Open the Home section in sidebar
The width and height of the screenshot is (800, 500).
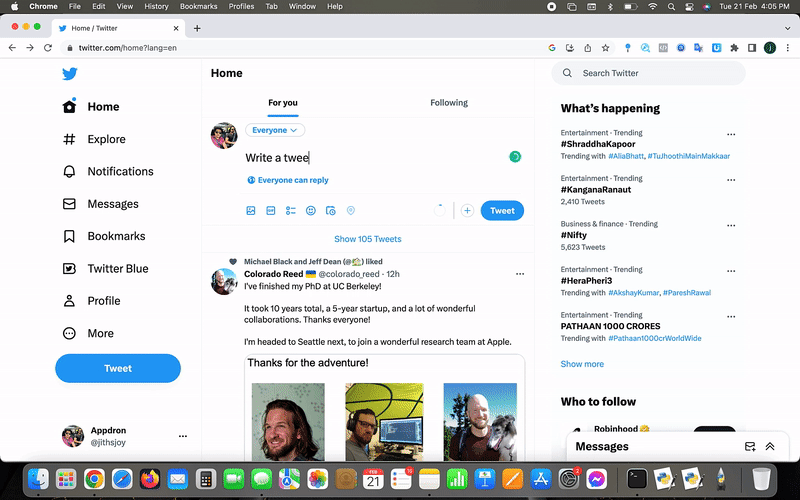tap(91, 107)
